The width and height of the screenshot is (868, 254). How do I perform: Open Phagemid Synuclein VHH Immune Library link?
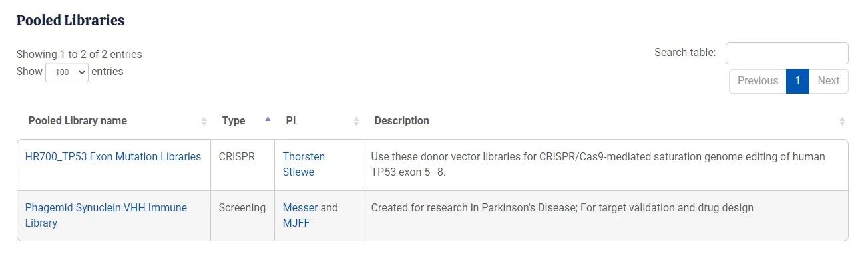pos(106,215)
